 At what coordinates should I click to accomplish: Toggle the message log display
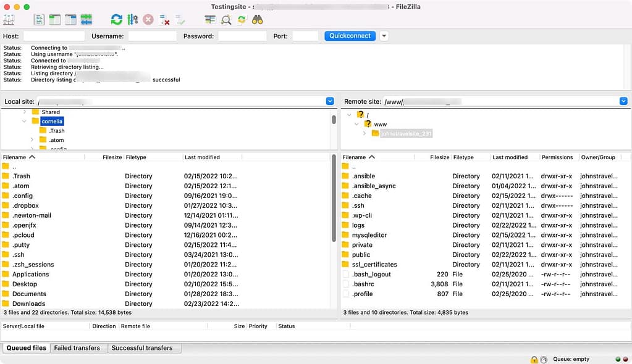[x=39, y=19]
